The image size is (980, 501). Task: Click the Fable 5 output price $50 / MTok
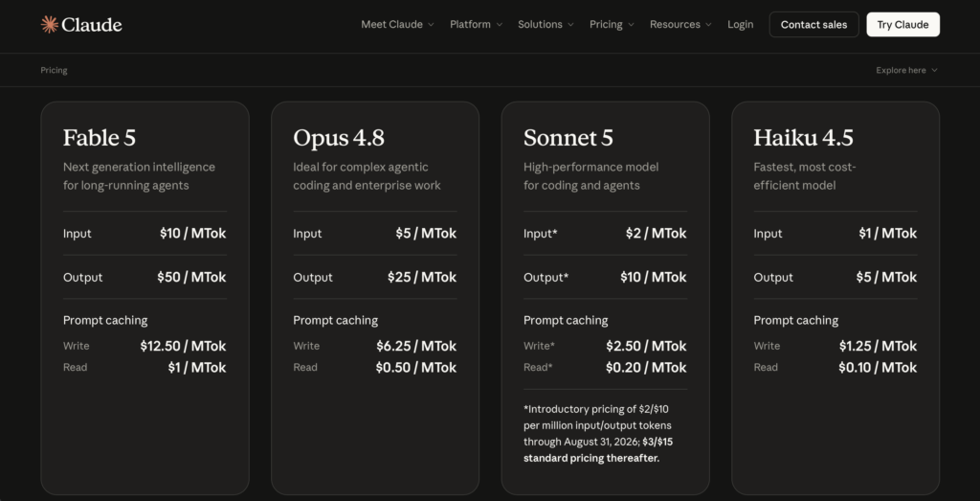pyautogui.click(x=191, y=277)
